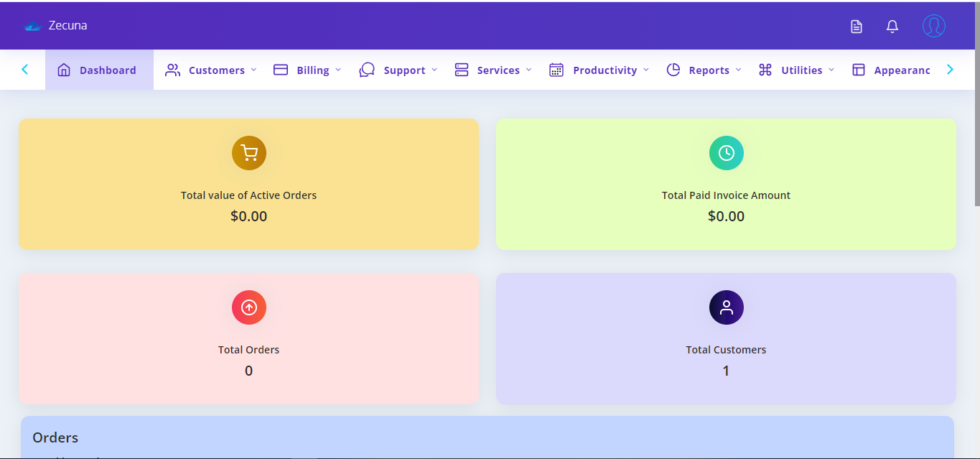
Task: Click the clock icon on Paid Invoice card
Action: tap(726, 153)
